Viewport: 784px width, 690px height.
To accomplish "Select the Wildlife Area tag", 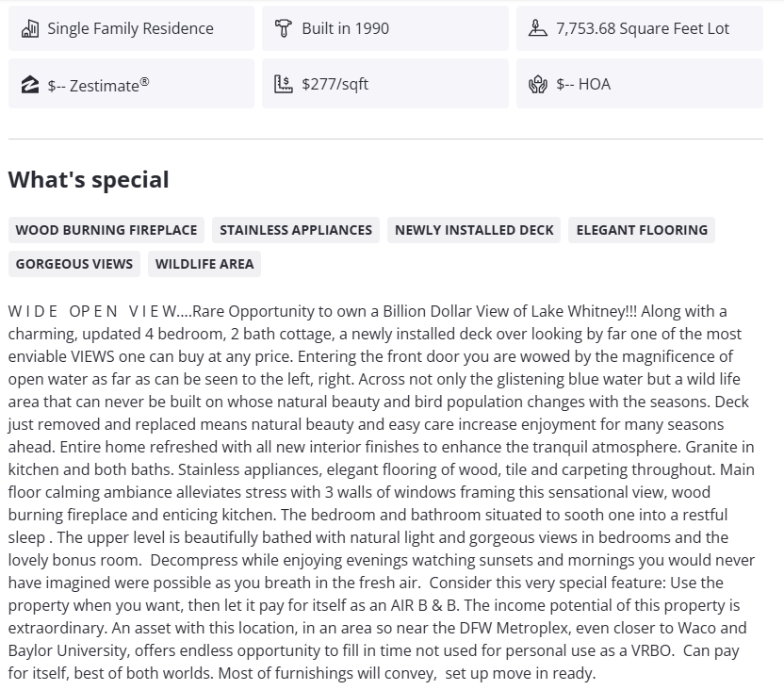I will coord(204,264).
